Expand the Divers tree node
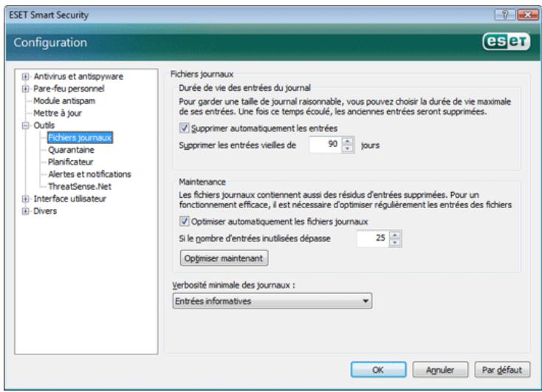 coord(25,211)
